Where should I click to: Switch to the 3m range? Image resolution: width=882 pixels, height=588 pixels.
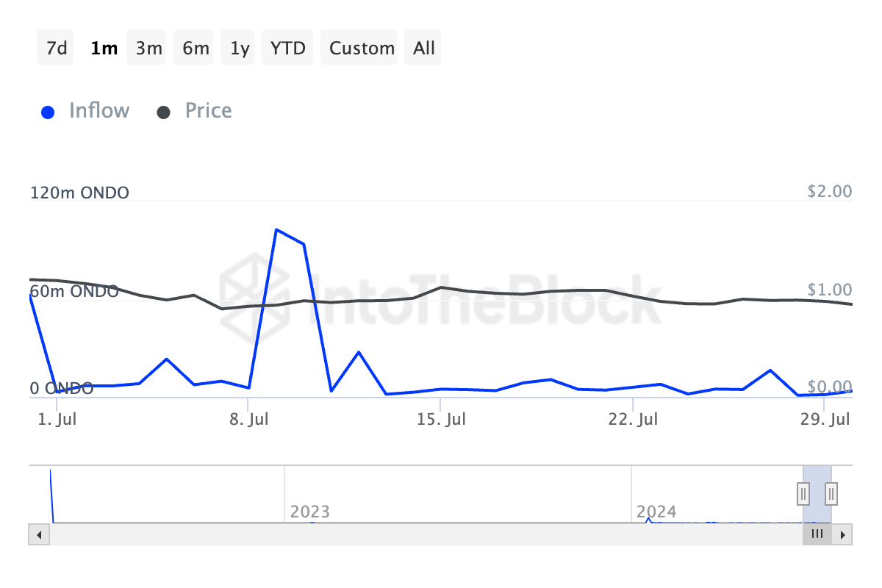coord(148,49)
